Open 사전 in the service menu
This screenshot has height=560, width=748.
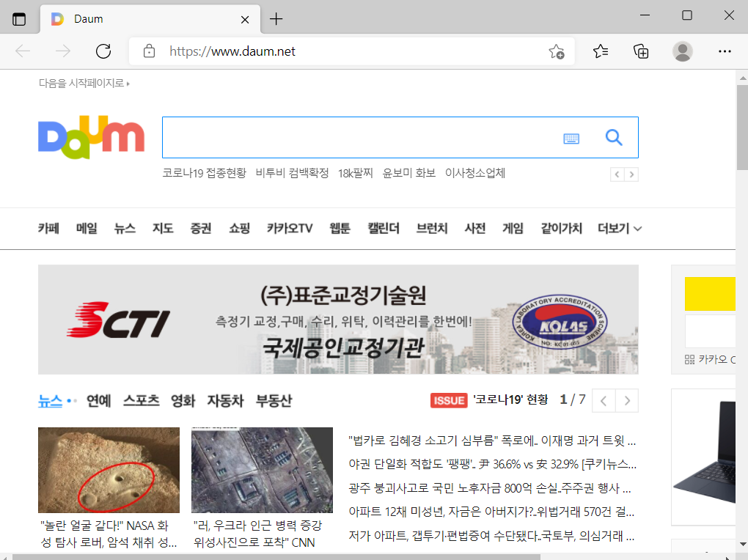pyautogui.click(x=475, y=229)
